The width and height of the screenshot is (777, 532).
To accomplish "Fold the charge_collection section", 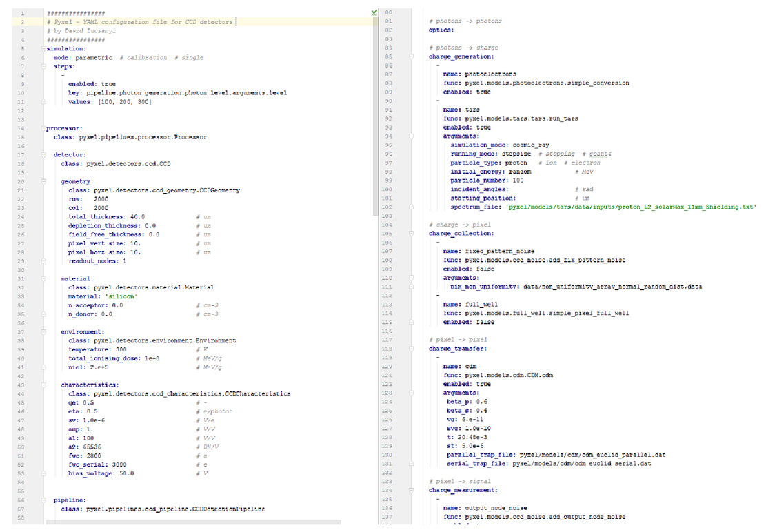I will pyautogui.click(x=412, y=234).
